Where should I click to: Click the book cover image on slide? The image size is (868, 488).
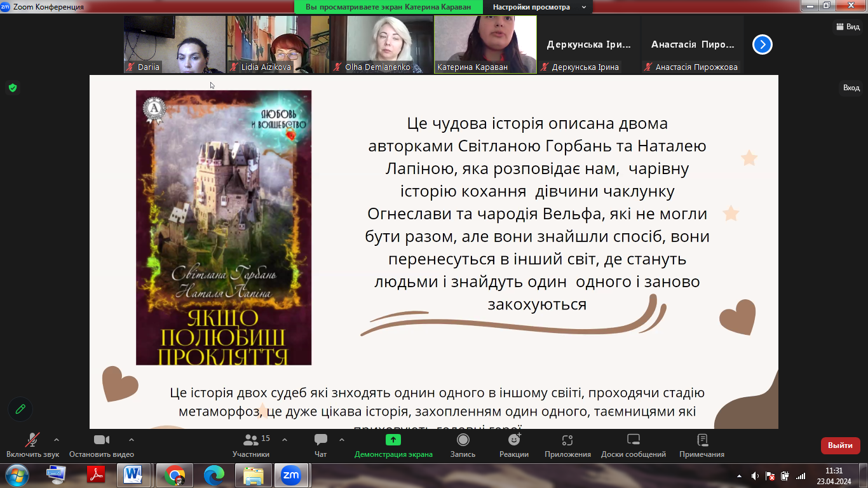[x=224, y=227]
